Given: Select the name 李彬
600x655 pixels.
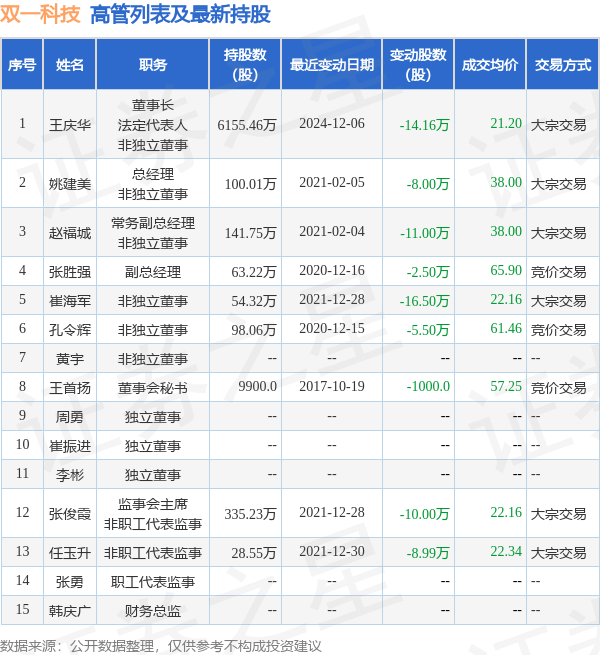Looking at the screenshot, I should point(70,475).
